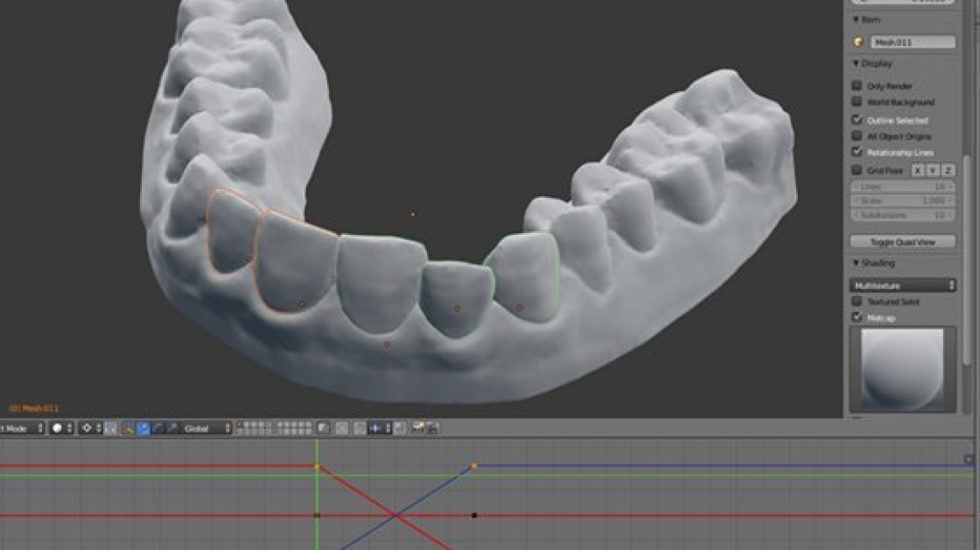The image size is (980, 550).
Task: Enable the All Object Origins checkbox
Action: 857,136
